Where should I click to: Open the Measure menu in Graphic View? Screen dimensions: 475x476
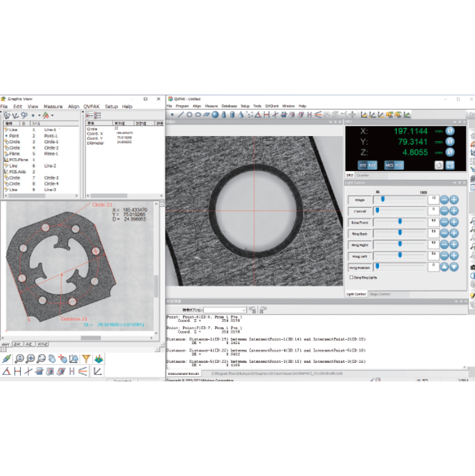53,107
